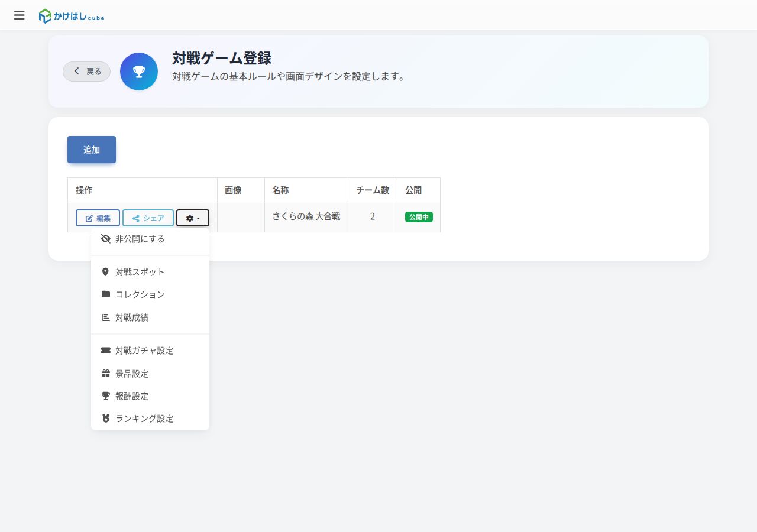Go back with the 戻る button
757x532 pixels.
coord(87,72)
